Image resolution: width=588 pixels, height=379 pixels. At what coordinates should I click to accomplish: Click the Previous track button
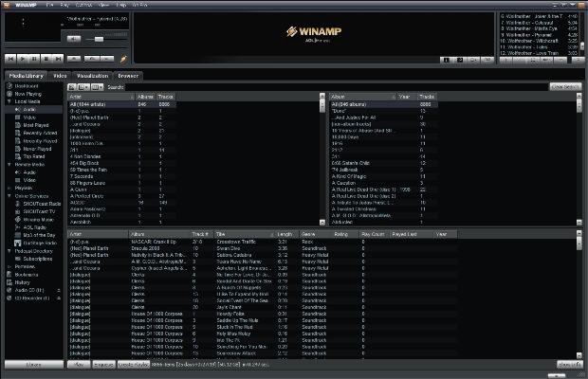(x=10, y=59)
